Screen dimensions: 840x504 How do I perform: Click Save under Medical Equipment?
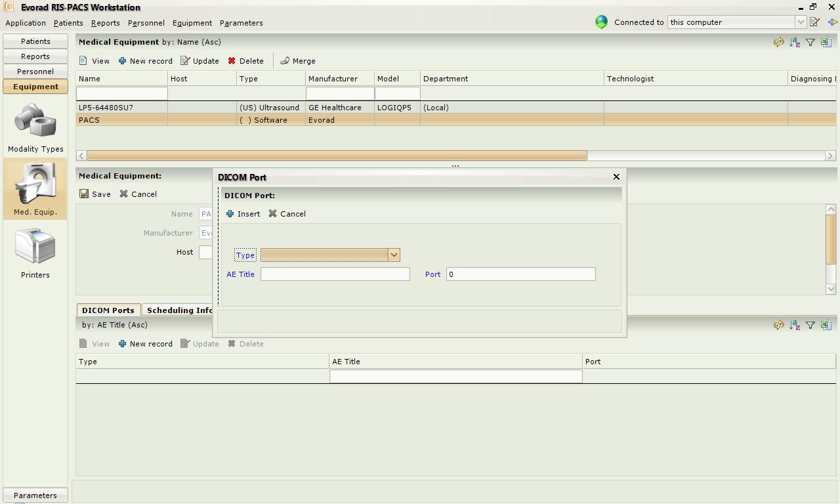[95, 194]
